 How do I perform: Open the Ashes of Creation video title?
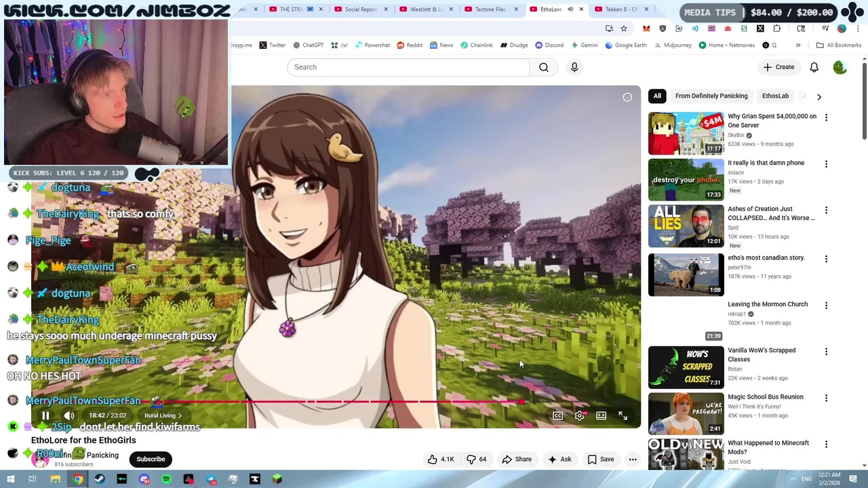coord(771,213)
